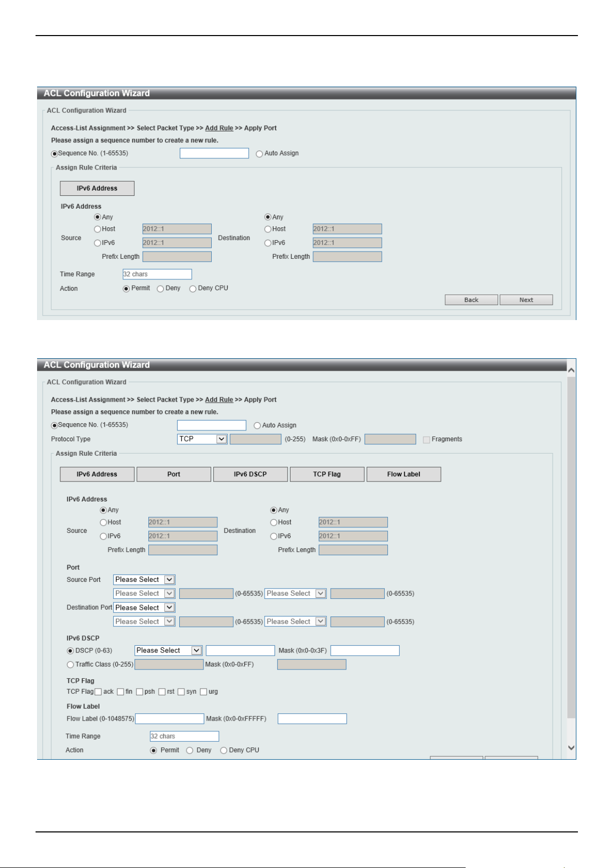This screenshot has width=614, height=868.
Task: Click the Next button in upper wizard
Action: [526, 300]
